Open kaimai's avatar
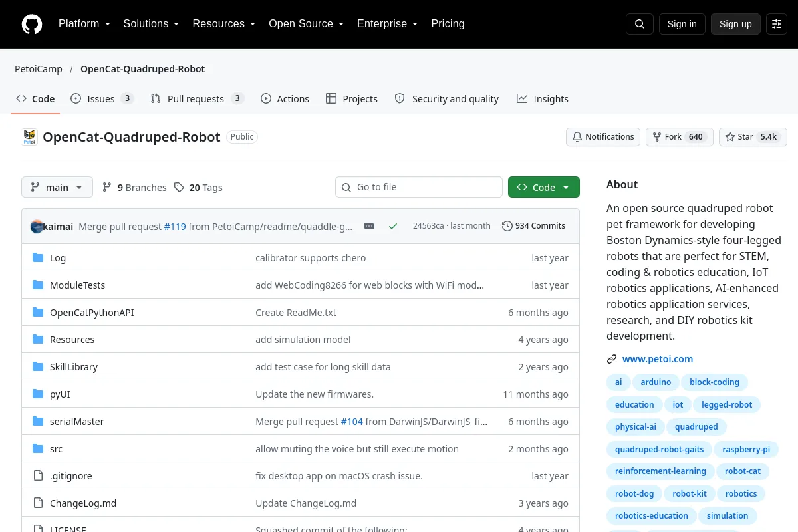 pos(37,226)
